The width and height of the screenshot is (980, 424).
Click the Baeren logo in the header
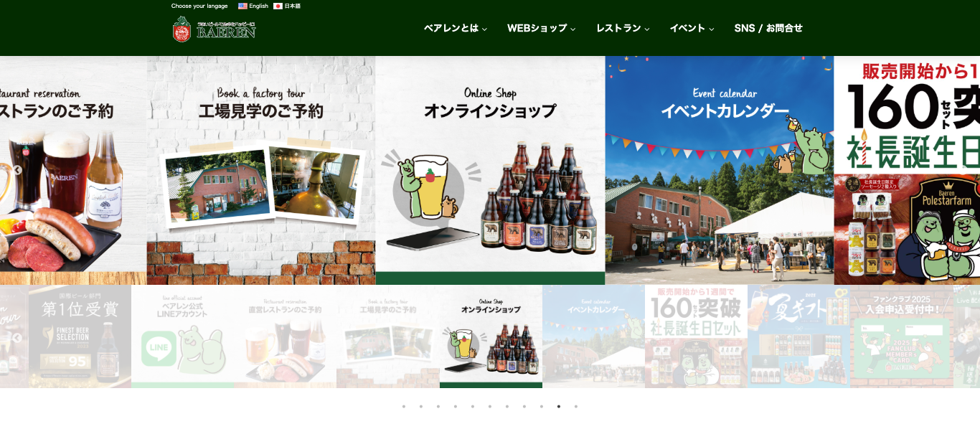[x=214, y=29]
